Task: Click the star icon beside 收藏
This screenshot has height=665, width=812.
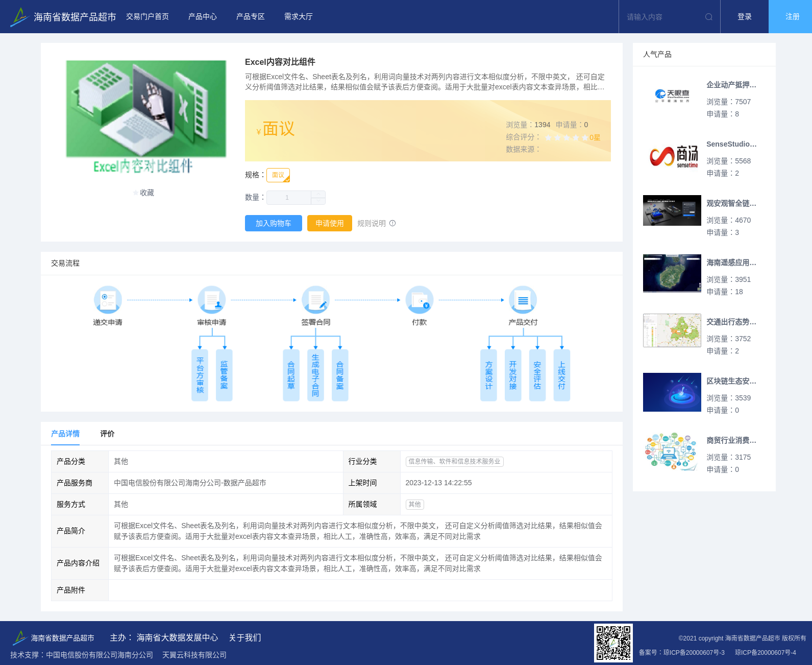Action: tap(135, 193)
